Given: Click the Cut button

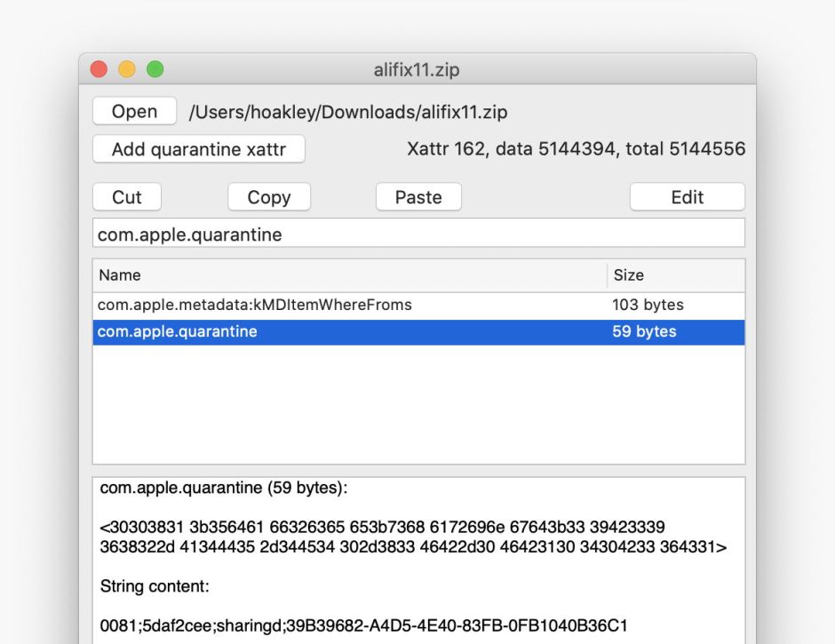Looking at the screenshot, I should (126, 197).
